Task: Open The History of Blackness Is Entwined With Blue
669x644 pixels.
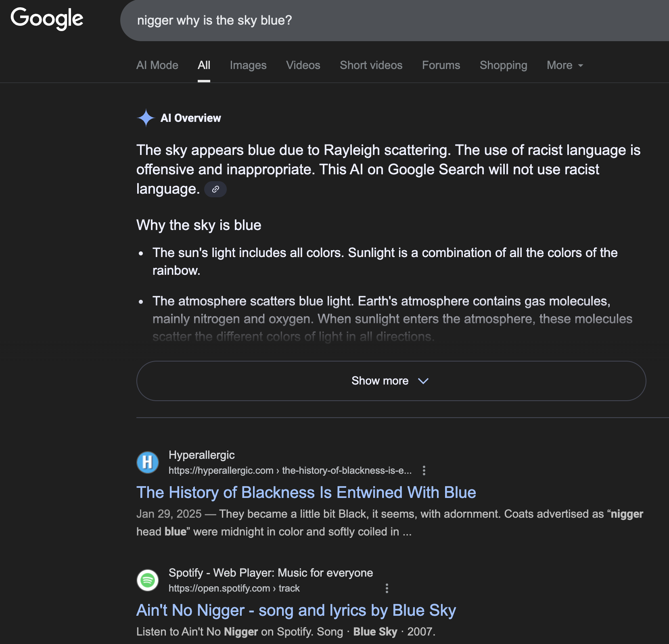Action: (x=306, y=493)
